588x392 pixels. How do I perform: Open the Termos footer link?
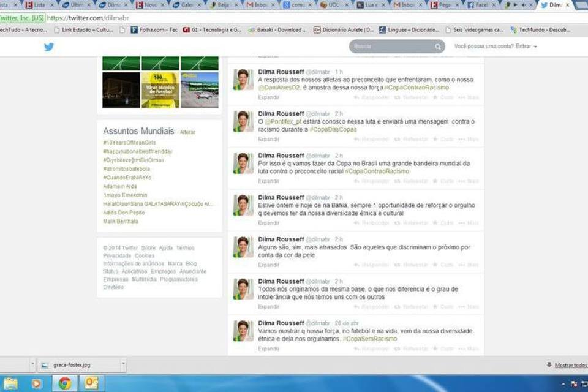coord(185,248)
